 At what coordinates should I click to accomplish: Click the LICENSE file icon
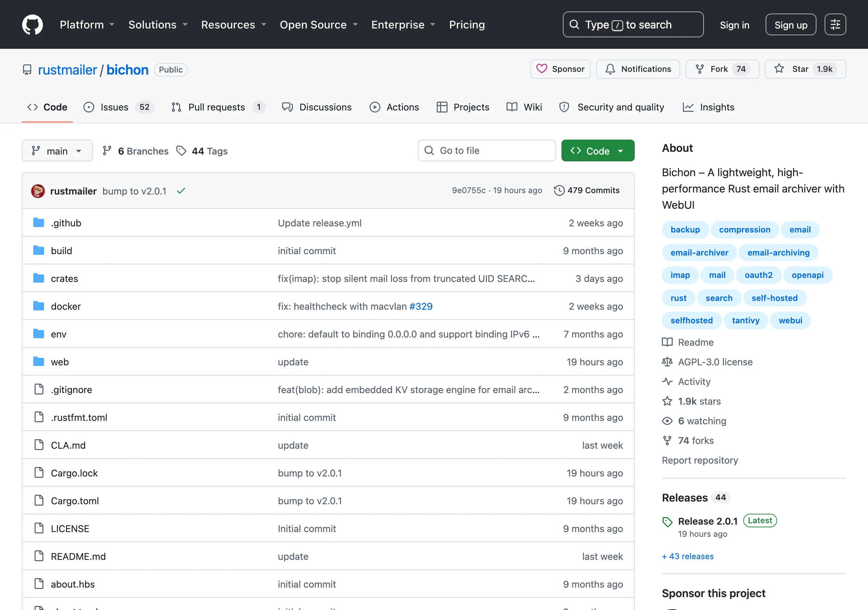point(39,528)
